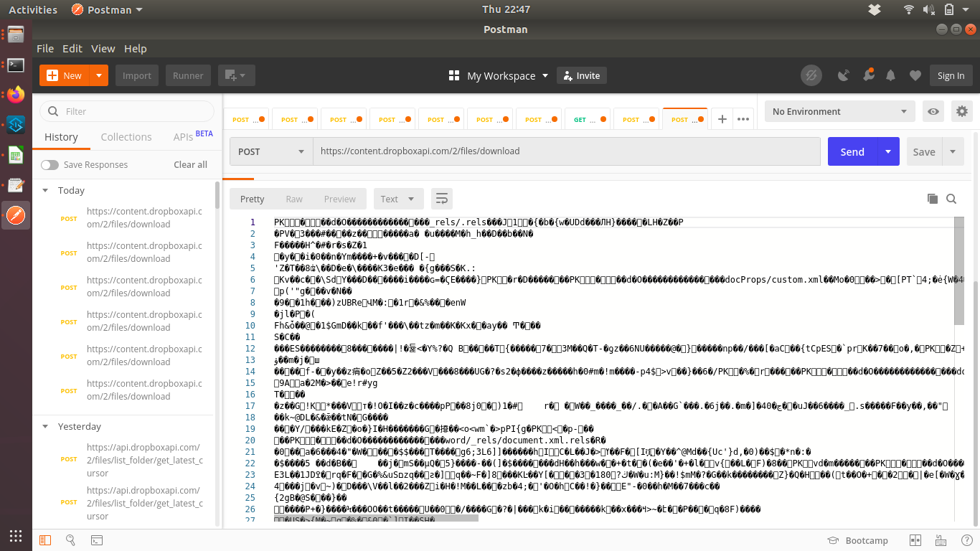980x551 pixels.
Task: Click the heart icon in header
Action: coord(915,75)
